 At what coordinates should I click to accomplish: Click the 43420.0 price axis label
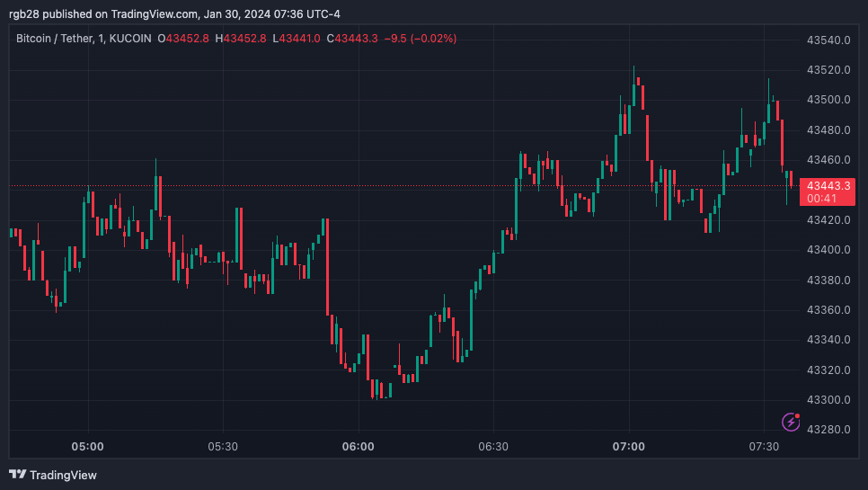pos(828,219)
